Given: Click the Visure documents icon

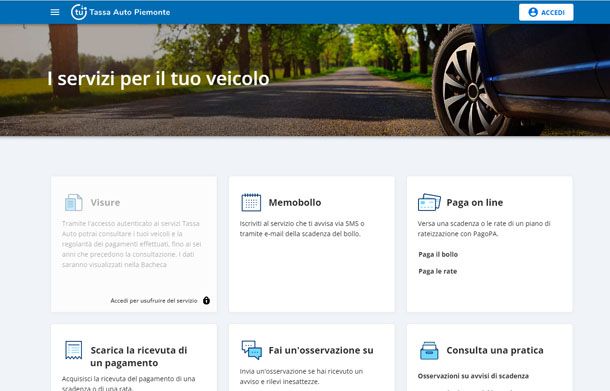Looking at the screenshot, I should (74, 202).
